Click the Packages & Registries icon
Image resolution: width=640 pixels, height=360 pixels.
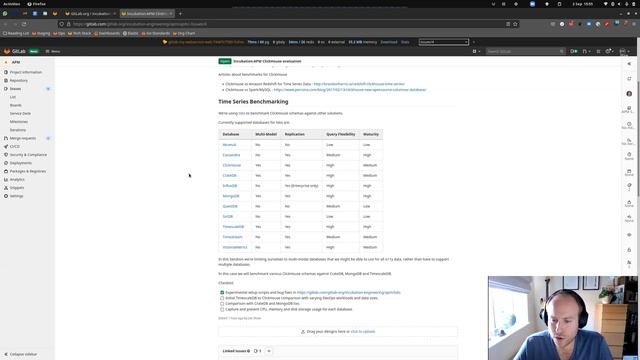[6, 171]
